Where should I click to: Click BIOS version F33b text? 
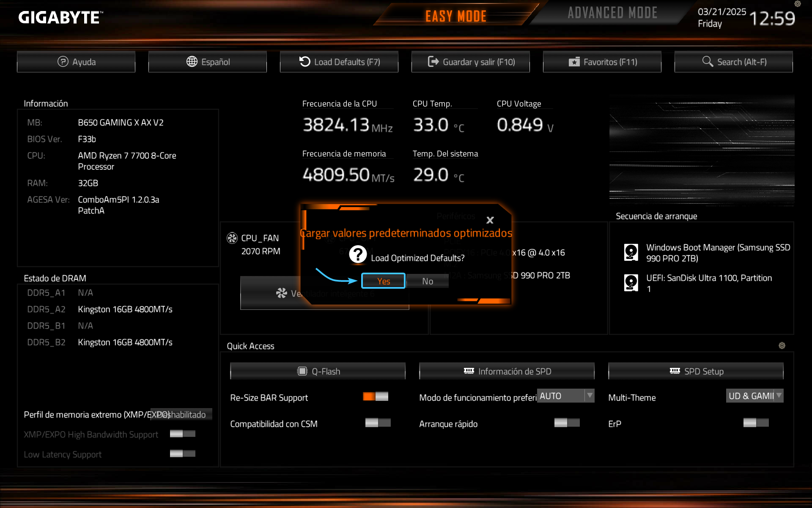[x=87, y=139]
